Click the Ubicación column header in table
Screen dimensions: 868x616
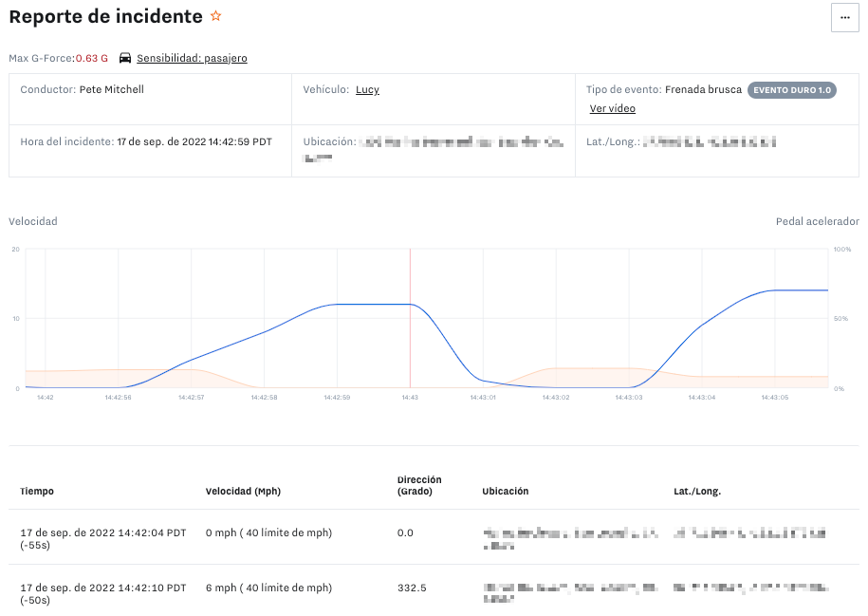(x=506, y=492)
